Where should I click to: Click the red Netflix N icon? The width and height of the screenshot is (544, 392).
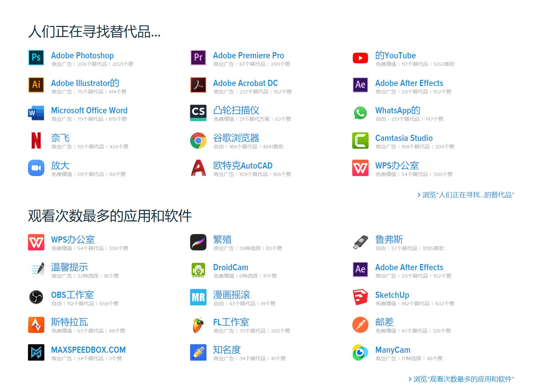coord(36,140)
